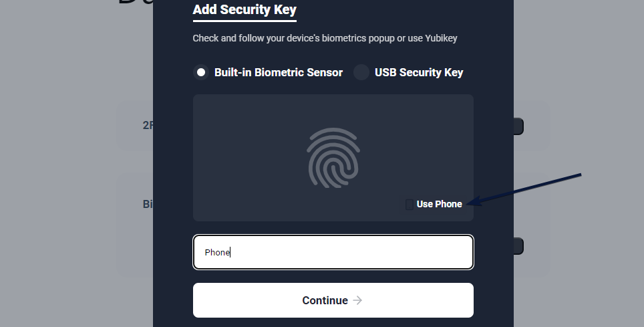Click the fingerprint icon
Image resolution: width=644 pixels, height=327 pixels.
coord(333,158)
